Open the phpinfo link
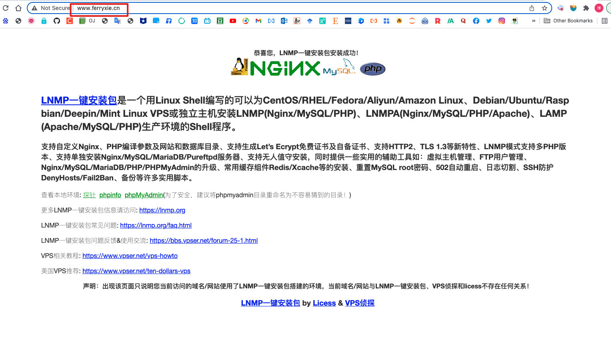This screenshot has width=611, height=364. click(110, 195)
